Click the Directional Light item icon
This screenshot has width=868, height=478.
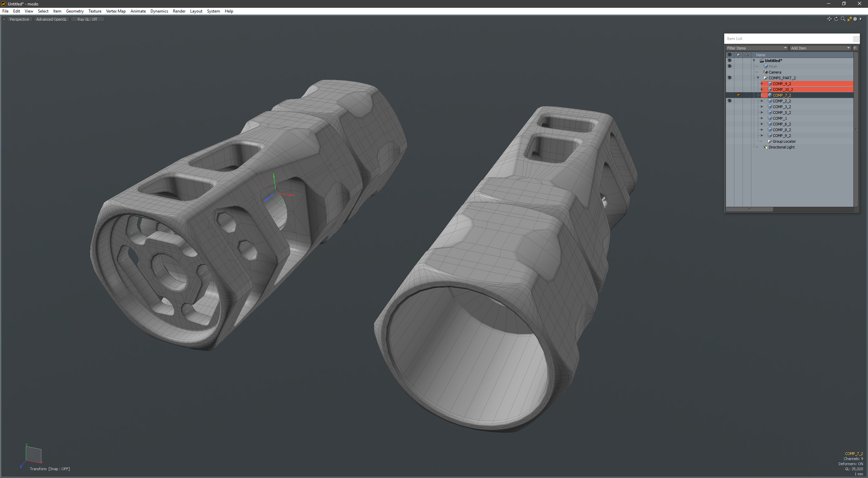[x=766, y=147]
